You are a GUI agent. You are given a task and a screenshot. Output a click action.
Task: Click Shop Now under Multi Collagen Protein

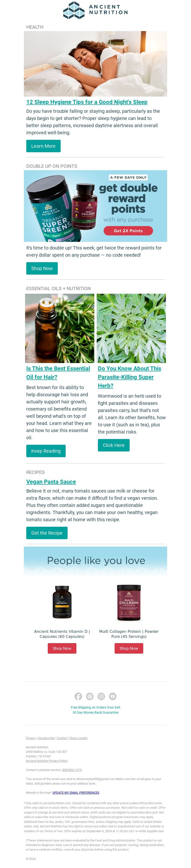(x=129, y=648)
